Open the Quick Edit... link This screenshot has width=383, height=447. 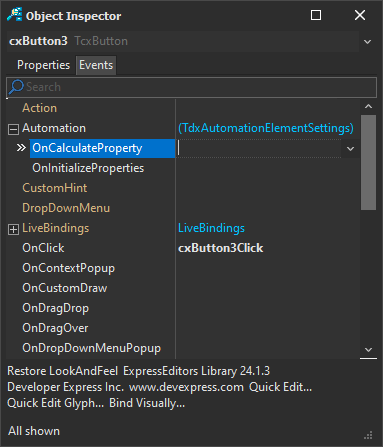click(x=280, y=387)
